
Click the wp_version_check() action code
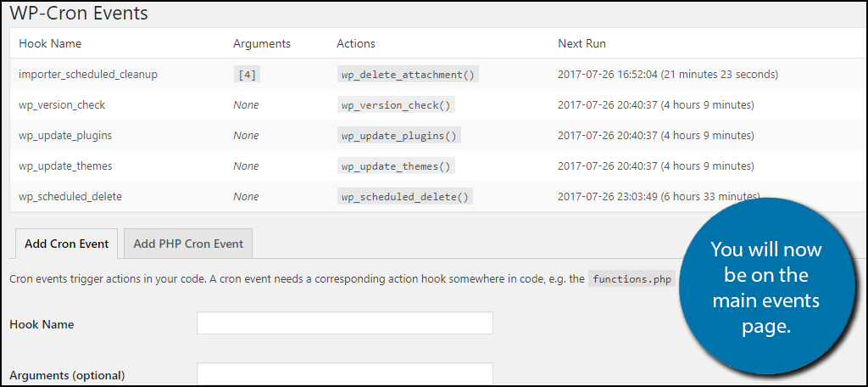(x=396, y=105)
